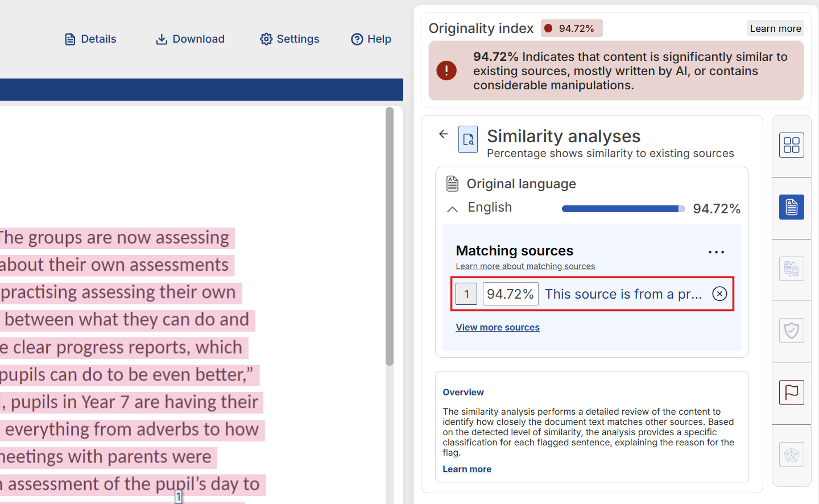Select the AI detection icon at sidebar bottom
819x504 pixels.
[791, 455]
